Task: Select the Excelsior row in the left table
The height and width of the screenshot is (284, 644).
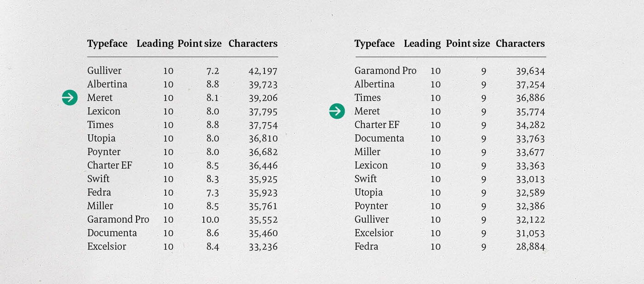Action: point(182,247)
